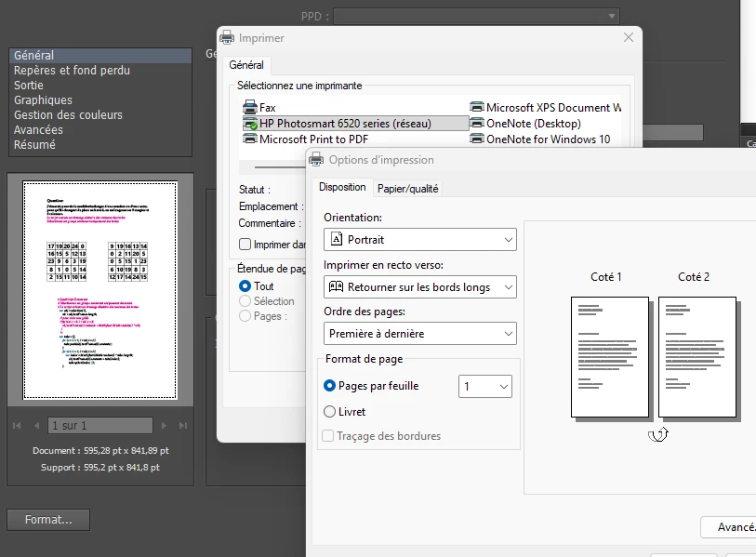The image size is (756, 557).
Task: Select OneNote (Desktop) printer
Action: pyautogui.click(x=525, y=124)
